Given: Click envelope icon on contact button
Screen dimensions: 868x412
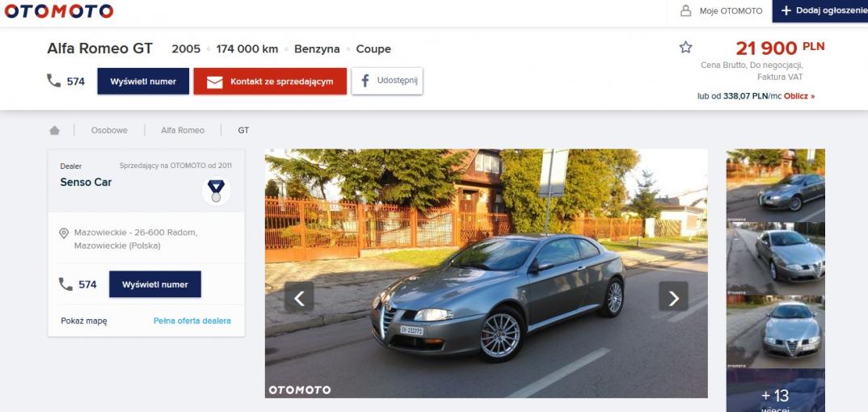Looking at the screenshot, I should click(215, 82).
